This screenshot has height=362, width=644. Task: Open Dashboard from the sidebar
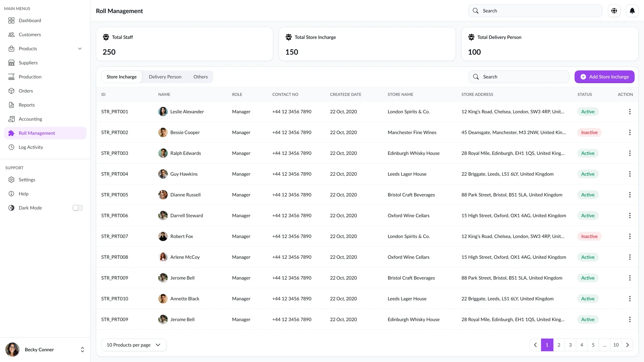point(30,20)
